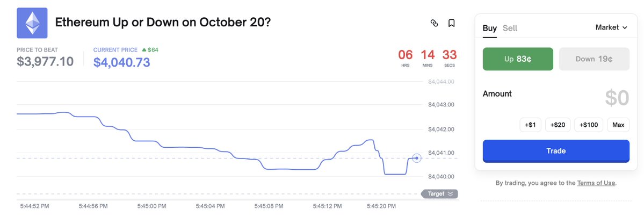Image resolution: width=644 pixels, height=216 pixels.
Task: Click the green price change arrow
Action: pos(143,50)
